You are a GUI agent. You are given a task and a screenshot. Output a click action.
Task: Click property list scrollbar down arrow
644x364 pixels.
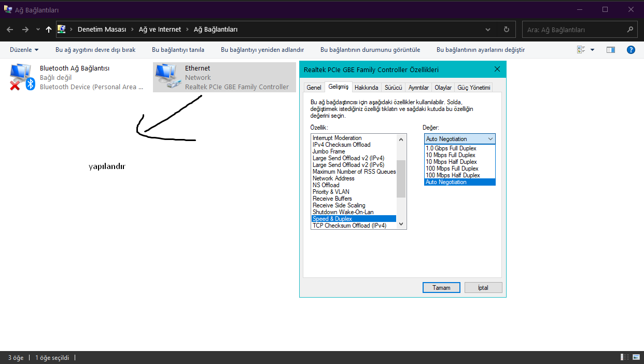[401, 225]
